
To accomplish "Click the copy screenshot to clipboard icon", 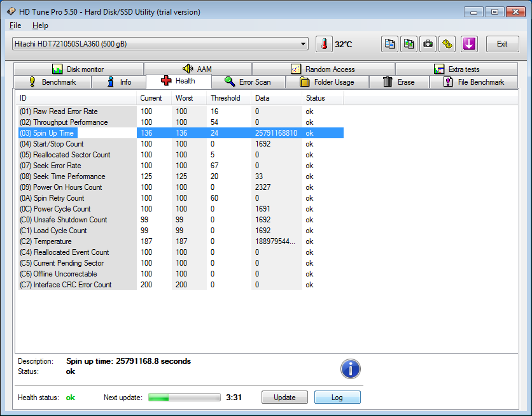I will [409, 44].
